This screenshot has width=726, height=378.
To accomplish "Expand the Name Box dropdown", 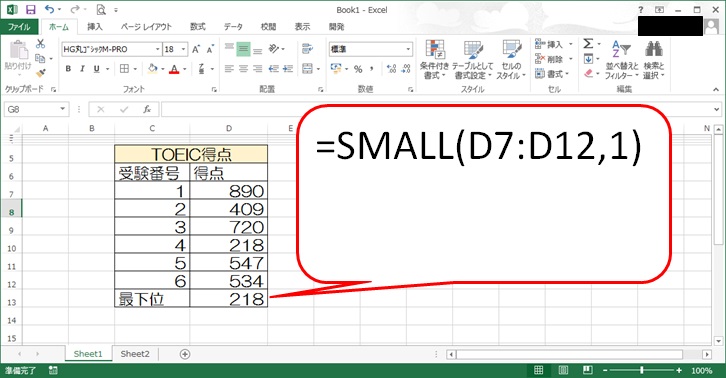I will 63,109.
